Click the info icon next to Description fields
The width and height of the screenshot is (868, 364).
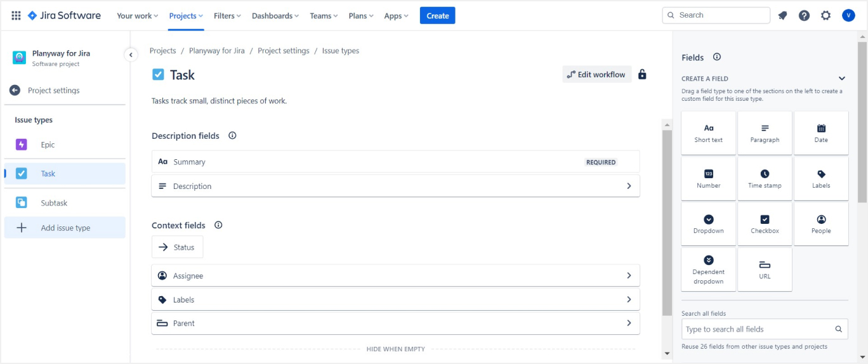232,136
